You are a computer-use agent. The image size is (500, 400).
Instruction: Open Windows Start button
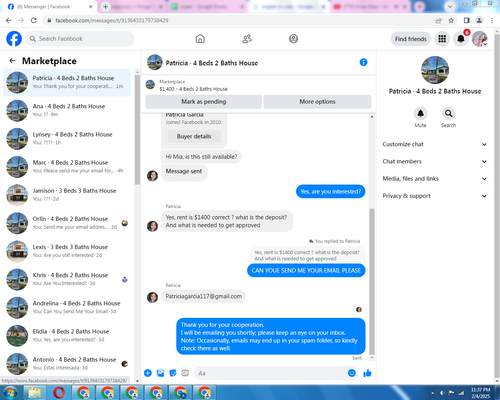[10, 393]
